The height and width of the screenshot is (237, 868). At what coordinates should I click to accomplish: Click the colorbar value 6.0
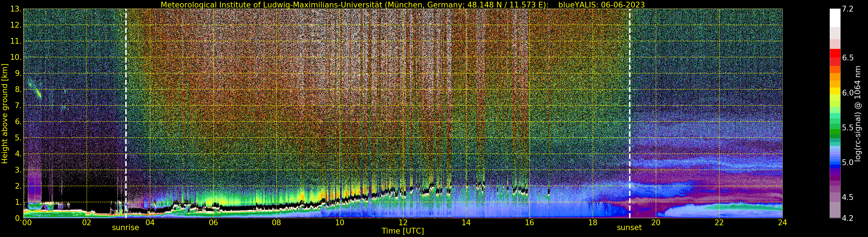(848, 93)
